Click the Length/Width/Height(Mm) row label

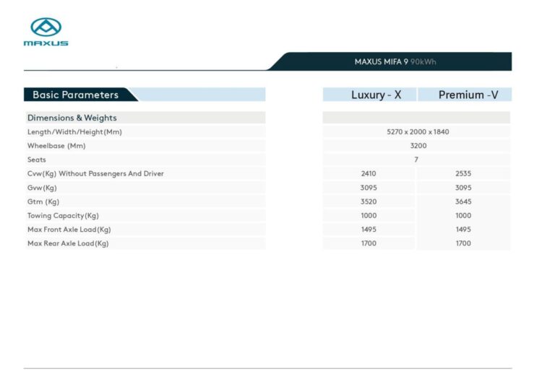point(74,132)
